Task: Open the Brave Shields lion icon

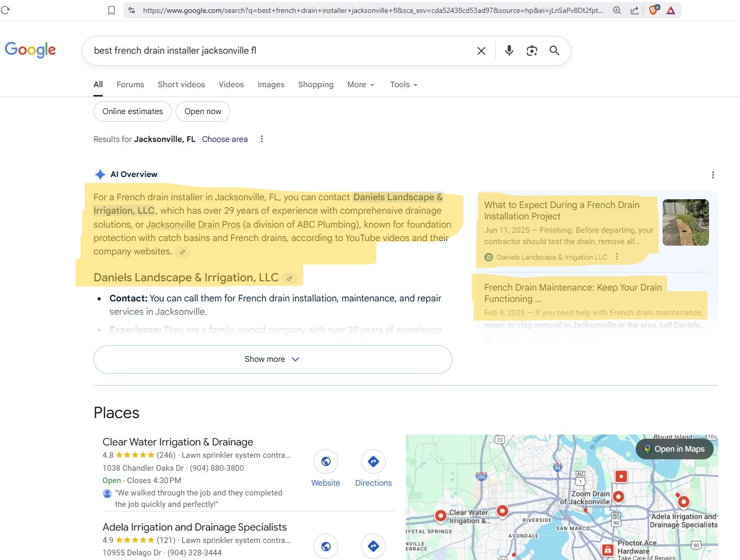Action: pos(653,10)
